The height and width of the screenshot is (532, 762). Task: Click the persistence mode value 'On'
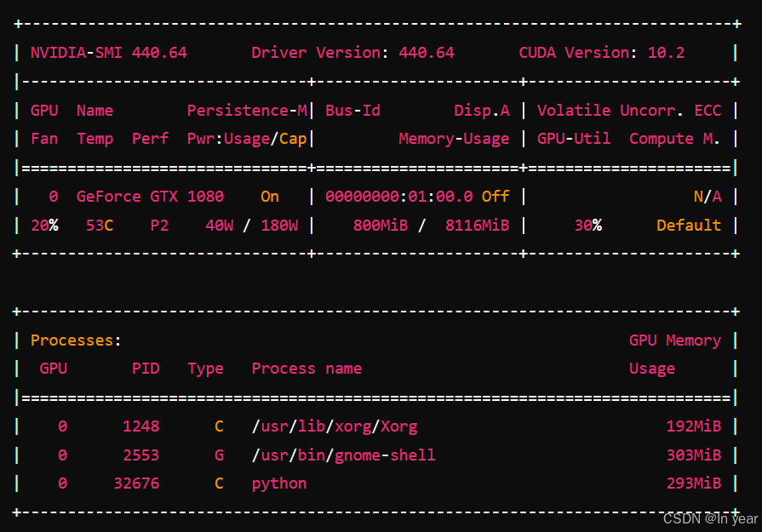click(x=270, y=197)
